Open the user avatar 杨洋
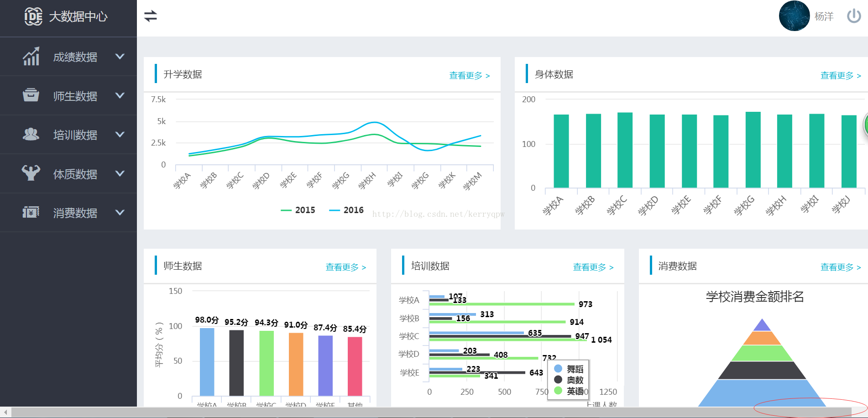This screenshot has height=418, width=868. (794, 16)
